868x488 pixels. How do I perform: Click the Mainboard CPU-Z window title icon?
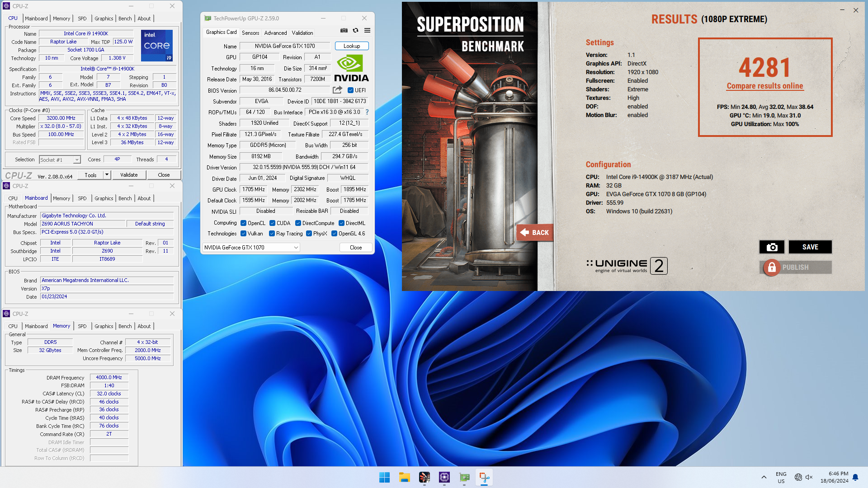pyautogui.click(x=6, y=186)
